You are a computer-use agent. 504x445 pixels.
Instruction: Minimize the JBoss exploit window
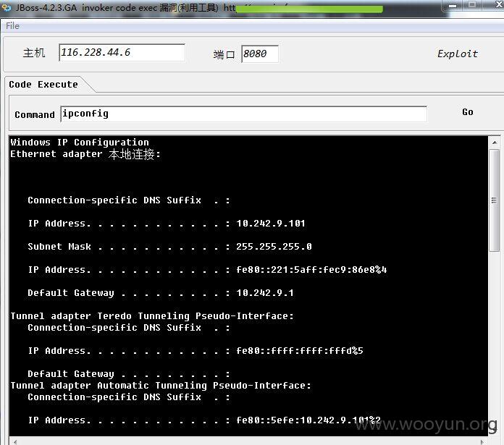point(453,6)
